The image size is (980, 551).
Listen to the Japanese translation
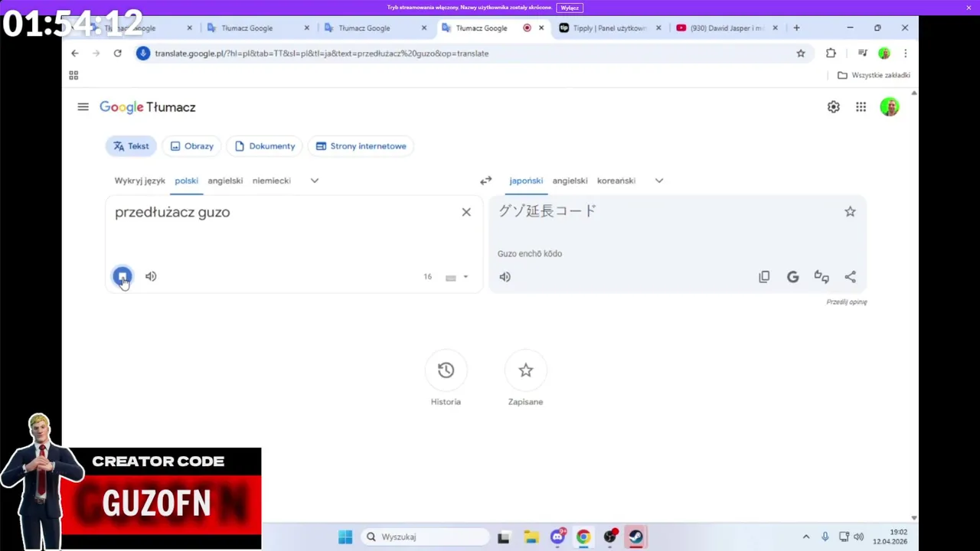(x=505, y=277)
